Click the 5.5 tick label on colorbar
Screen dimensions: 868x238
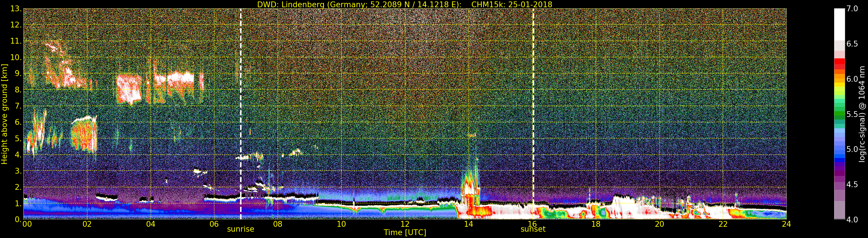(x=852, y=114)
